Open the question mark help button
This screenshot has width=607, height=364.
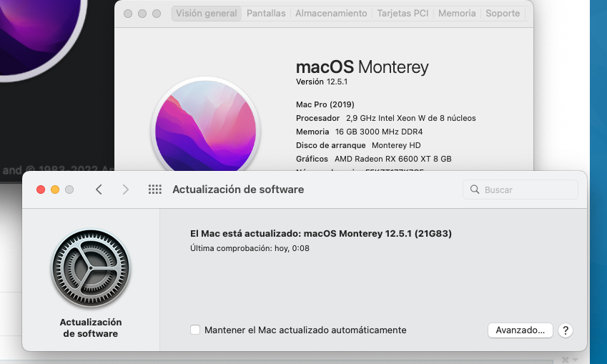tap(566, 330)
